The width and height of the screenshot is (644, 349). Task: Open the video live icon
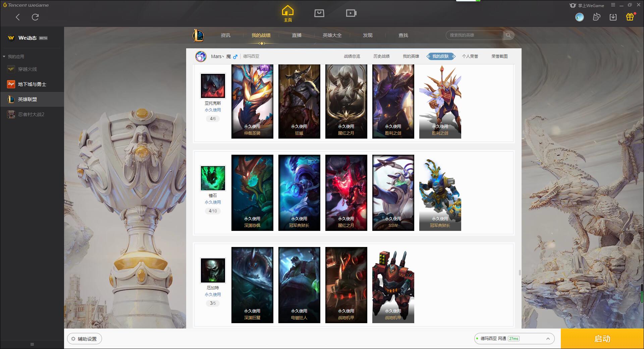click(x=351, y=13)
